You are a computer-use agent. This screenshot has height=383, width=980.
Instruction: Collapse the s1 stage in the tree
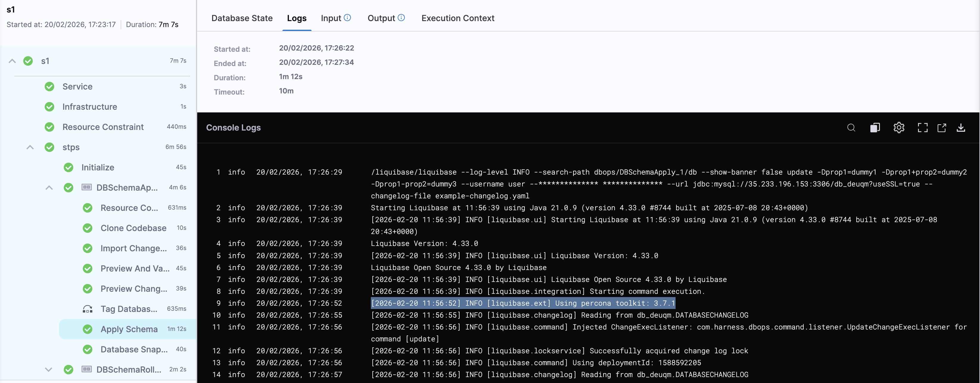click(x=12, y=61)
